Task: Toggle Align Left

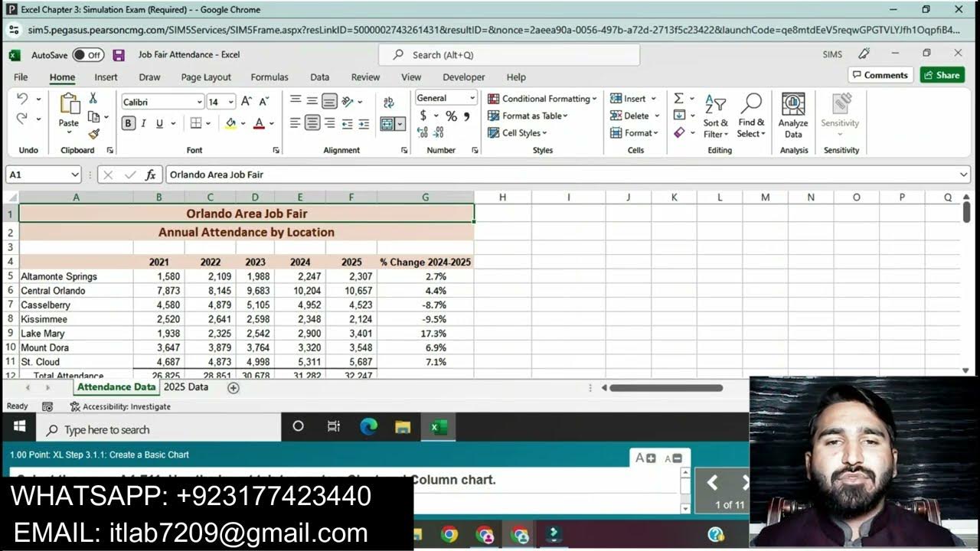Action: click(x=295, y=123)
